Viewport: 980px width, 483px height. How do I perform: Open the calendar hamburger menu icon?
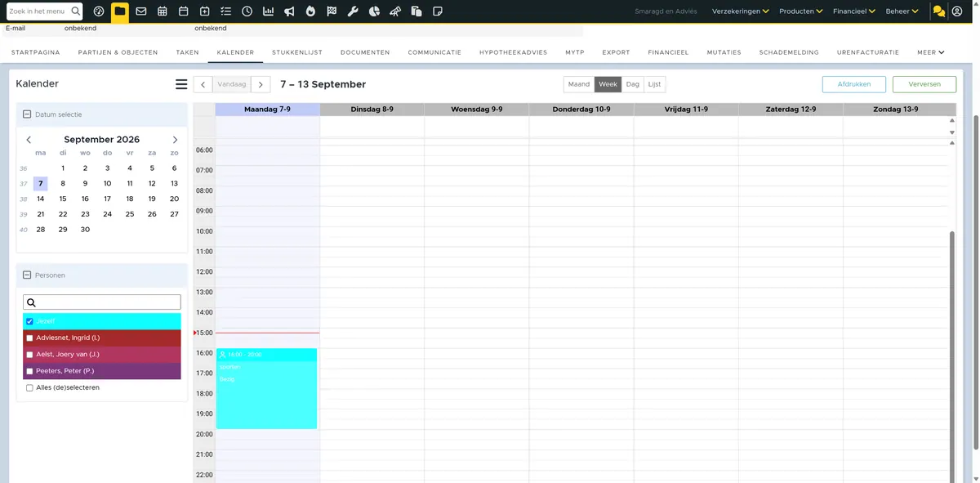coord(181,84)
